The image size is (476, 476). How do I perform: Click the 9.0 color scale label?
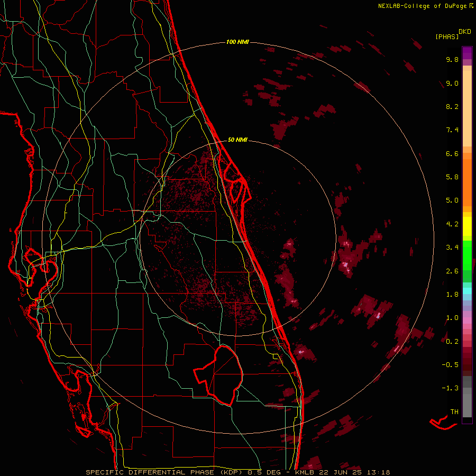[x=452, y=83]
